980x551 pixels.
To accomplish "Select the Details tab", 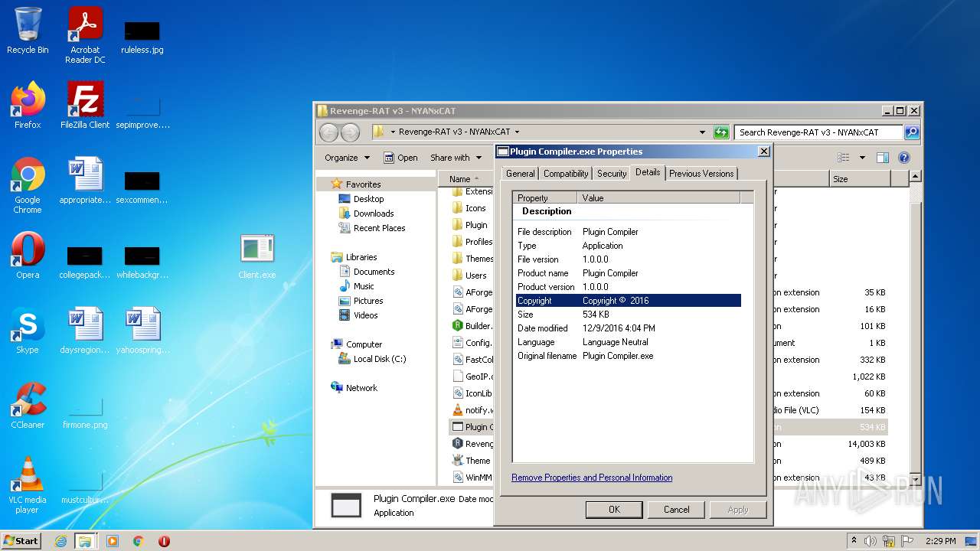I will click(648, 172).
